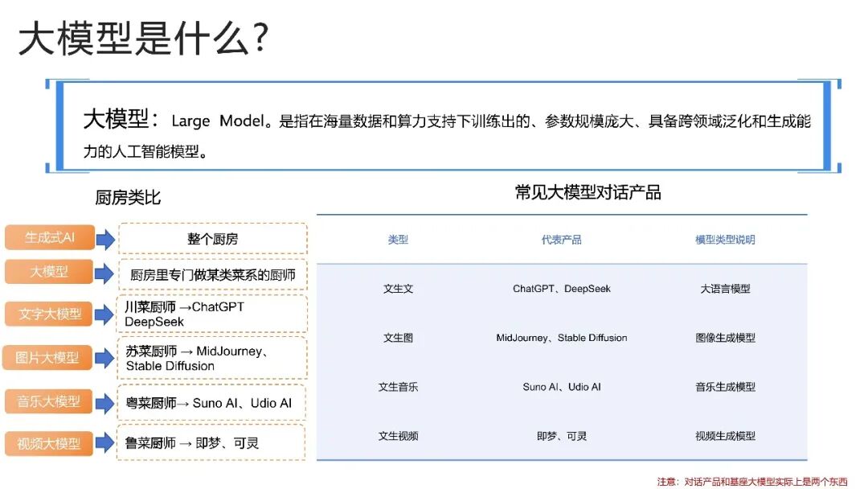Click the 文生图 table cell
This screenshot has height=489, width=868.
tap(398, 338)
